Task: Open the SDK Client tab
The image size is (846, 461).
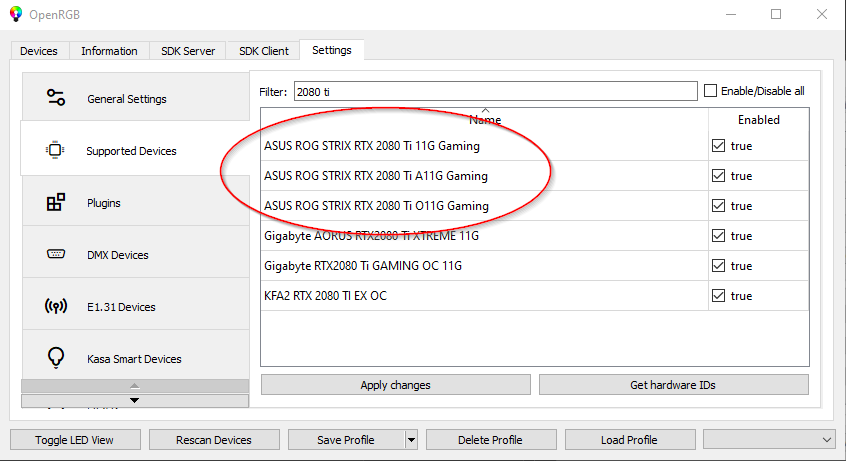Action: point(264,51)
